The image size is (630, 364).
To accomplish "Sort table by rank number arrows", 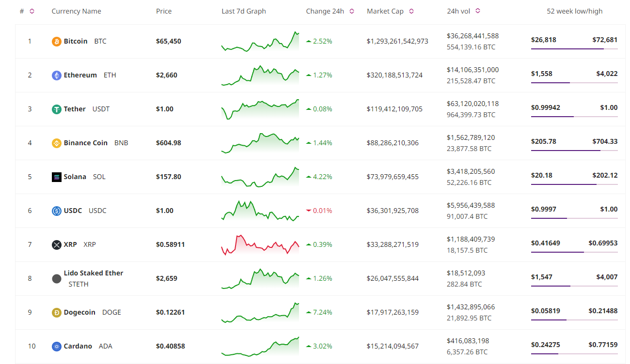I will pyautogui.click(x=32, y=11).
